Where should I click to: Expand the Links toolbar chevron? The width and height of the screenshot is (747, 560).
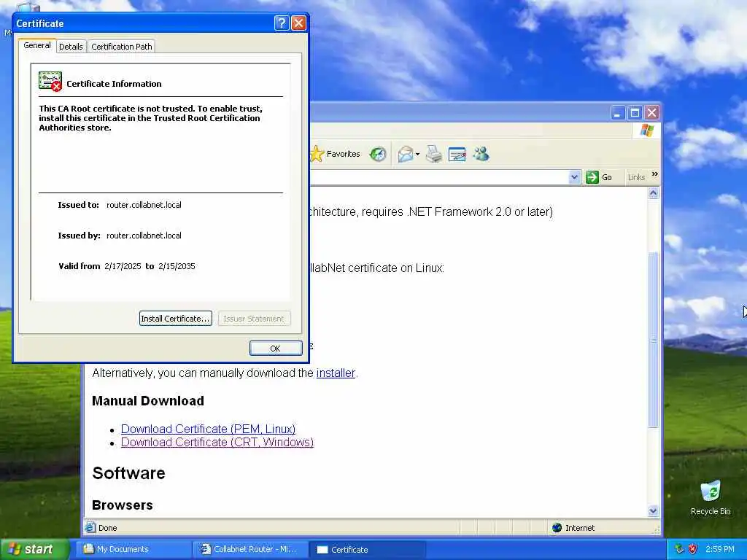pos(655,174)
